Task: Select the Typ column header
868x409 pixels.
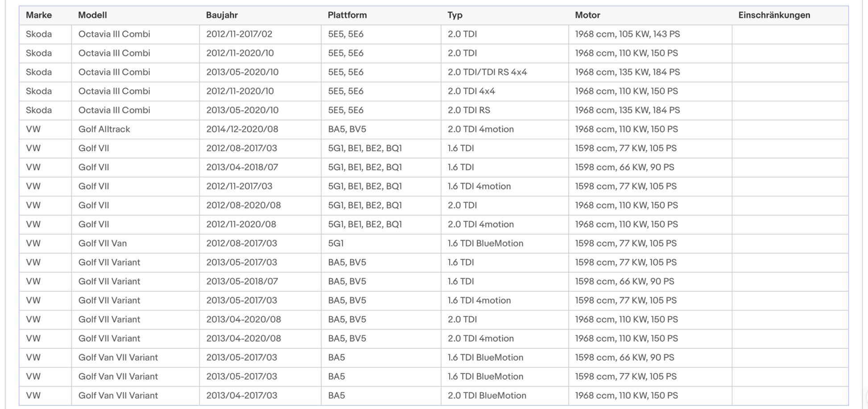Action: coord(455,15)
